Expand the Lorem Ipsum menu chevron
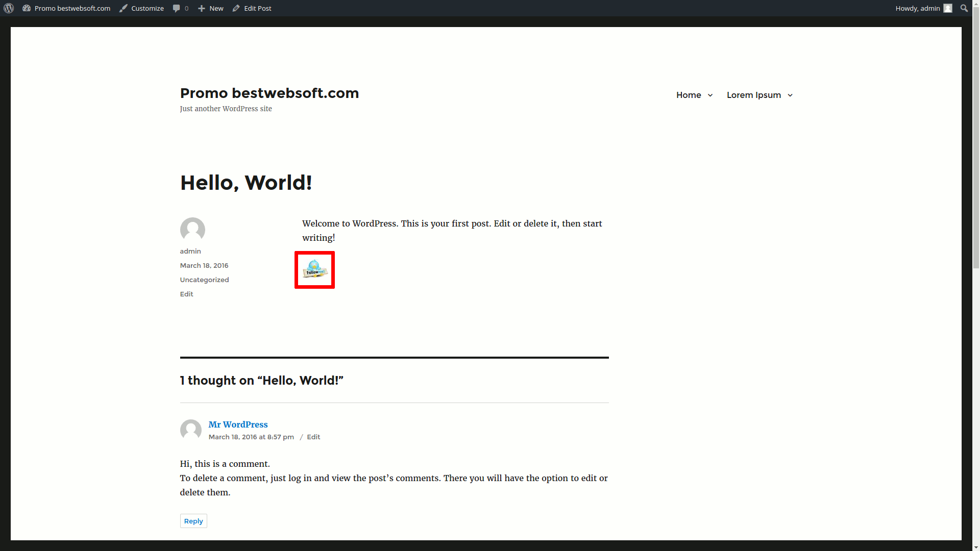Screen dimensions: 980x551 click(x=790, y=95)
